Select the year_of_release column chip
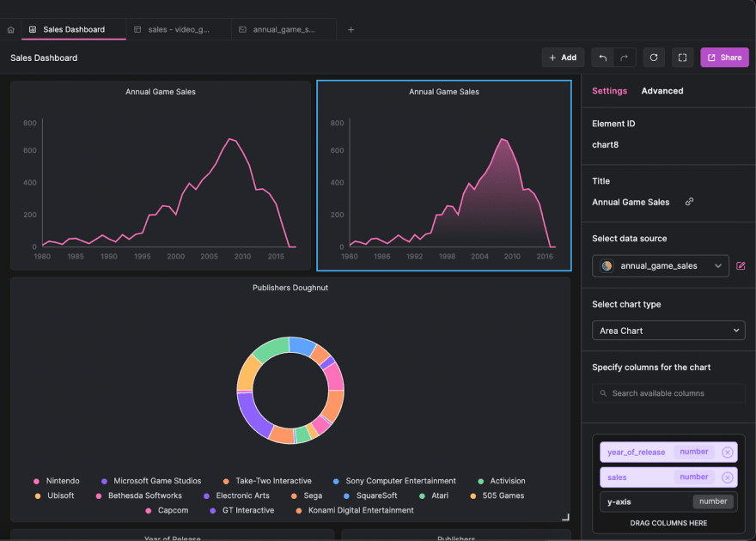The height and width of the screenshot is (541, 756). [668, 452]
